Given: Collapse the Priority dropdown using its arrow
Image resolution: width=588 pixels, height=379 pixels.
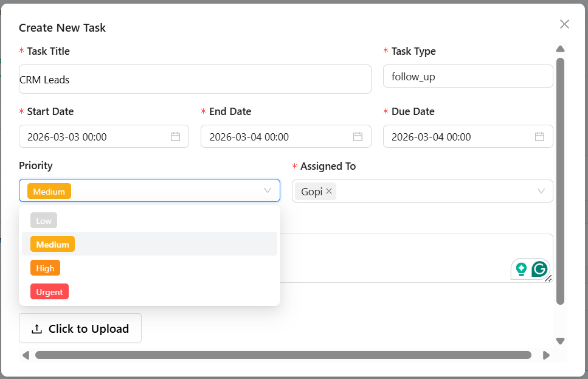Looking at the screenshot, I should 267,190.
